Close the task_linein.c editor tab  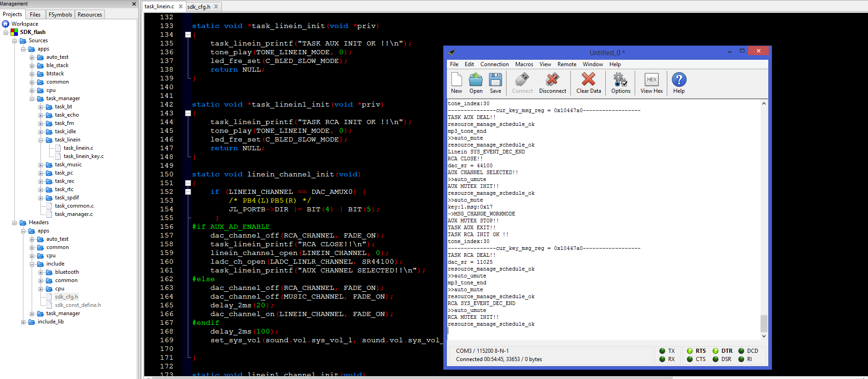pos(180,6)
